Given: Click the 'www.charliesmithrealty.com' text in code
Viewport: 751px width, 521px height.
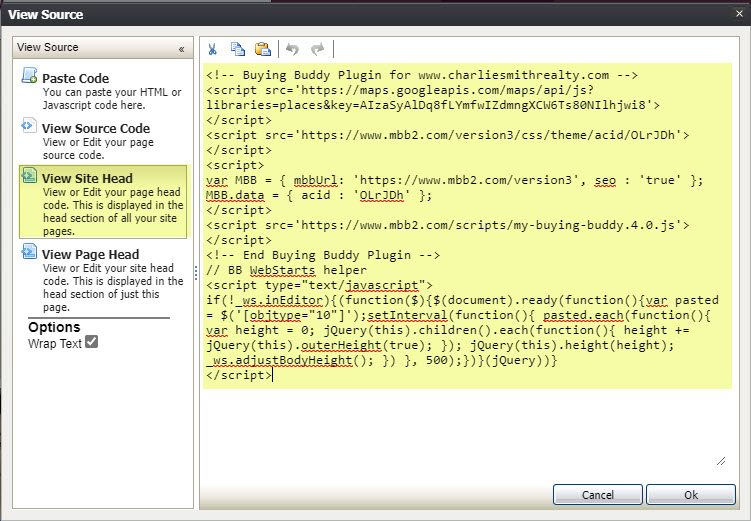Looking at the screenshot, I should [513, 75].
